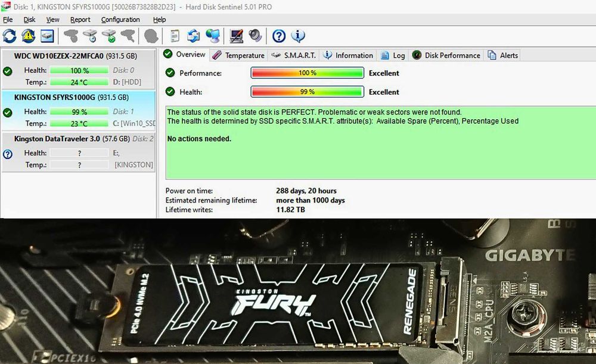Click the green check status icon for KINGSTON SFYRS1000G
Image resolution: width=596 pixels, height=364 pixels.
tap(8, 113)
